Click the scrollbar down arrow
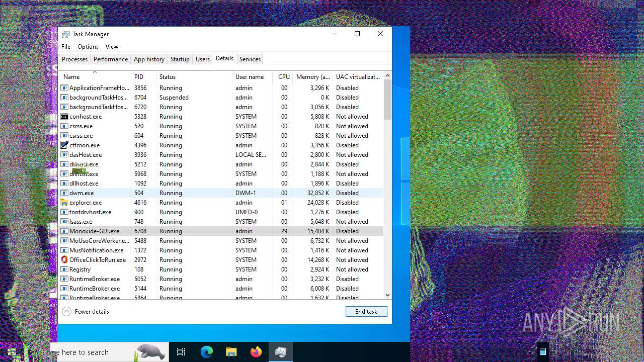The width and height of the screenshot is (644, 362). (387, 295)
